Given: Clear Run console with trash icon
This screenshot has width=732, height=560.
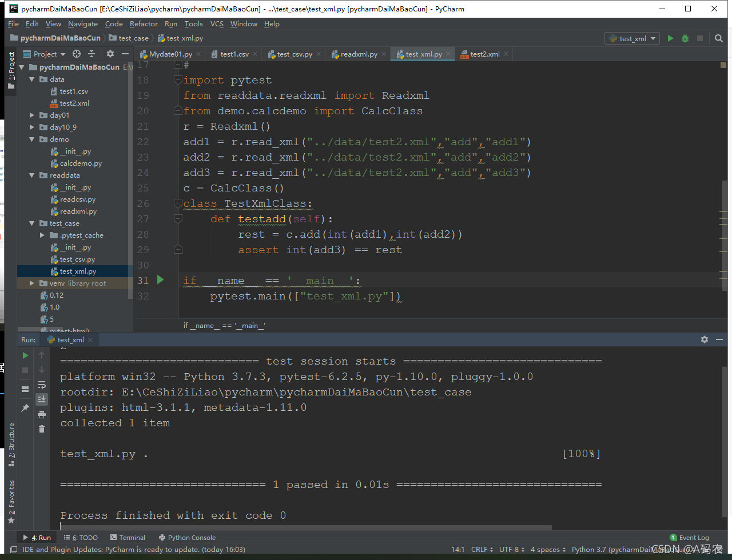Looking at the screenshot, I should [42, 429].
